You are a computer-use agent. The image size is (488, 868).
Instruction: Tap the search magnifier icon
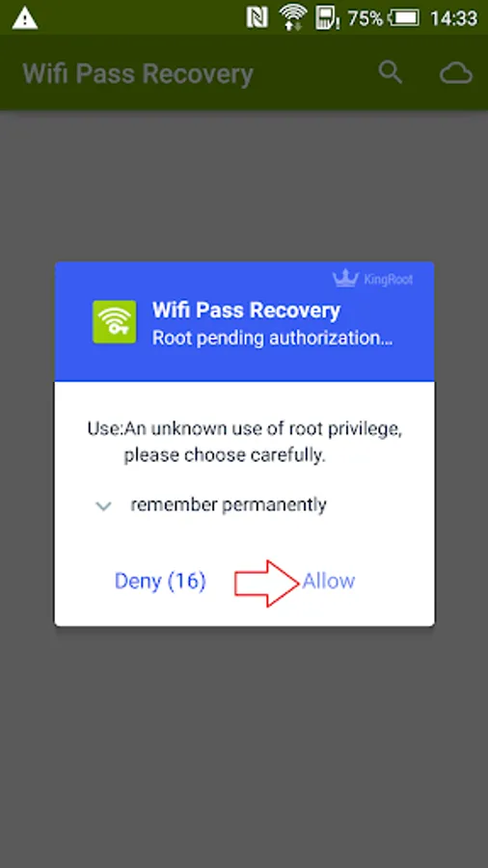pos(390,72)
